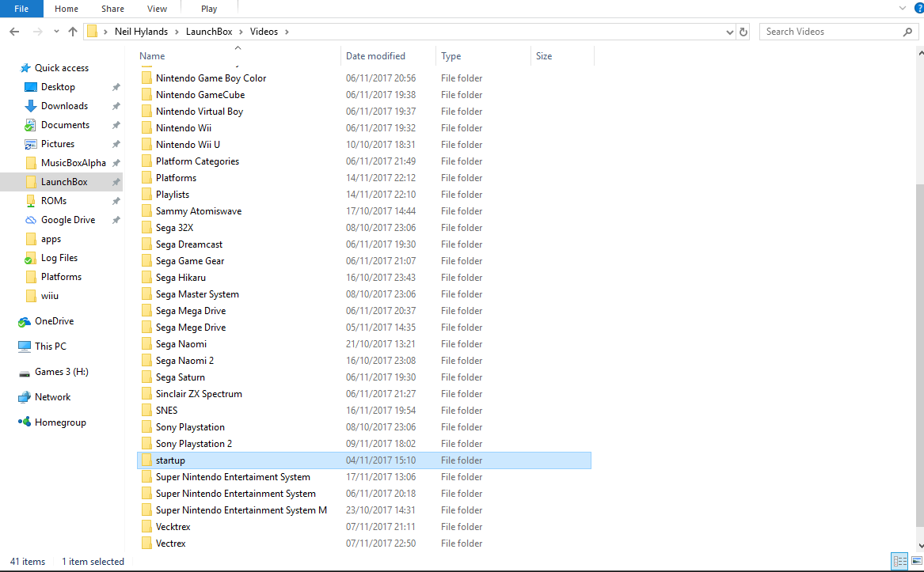The width and height of the screenshot is (924, 572).
Task: Select the Sega Mege Drive folder name
Action: (x=191, y=328)
